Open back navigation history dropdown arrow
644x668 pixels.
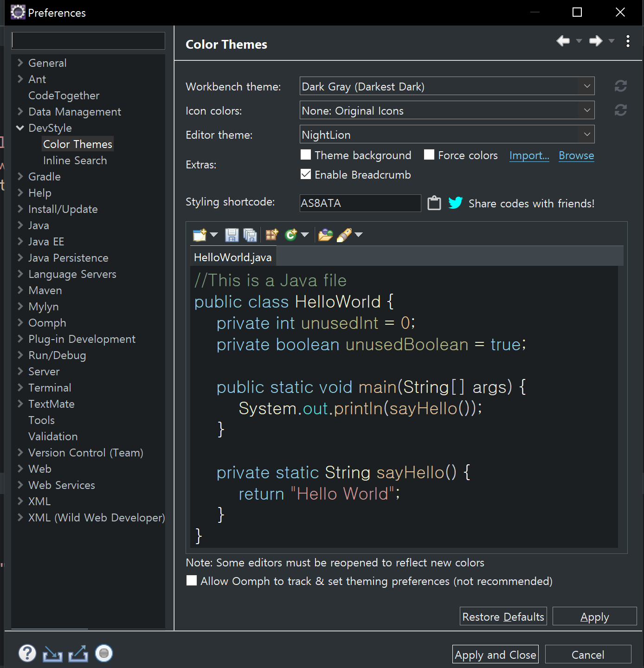[579, 41]
